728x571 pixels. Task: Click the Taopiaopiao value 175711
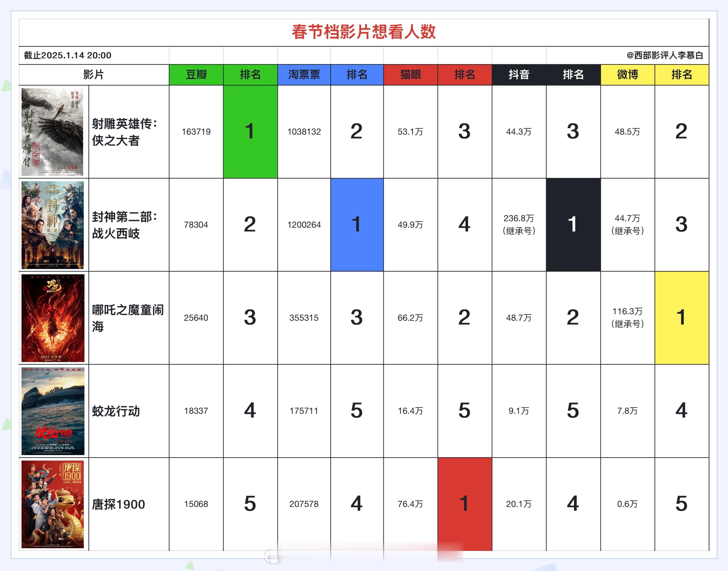304,411
